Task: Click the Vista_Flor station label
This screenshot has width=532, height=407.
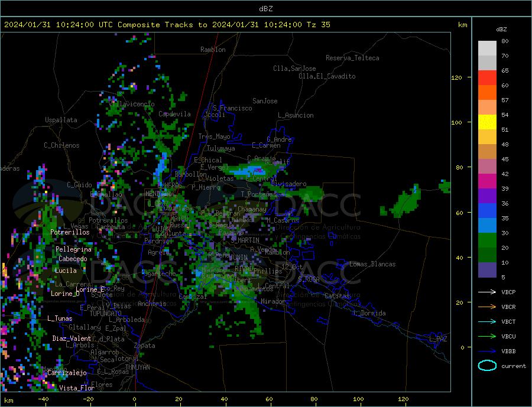Action: [x=77, y=388]
